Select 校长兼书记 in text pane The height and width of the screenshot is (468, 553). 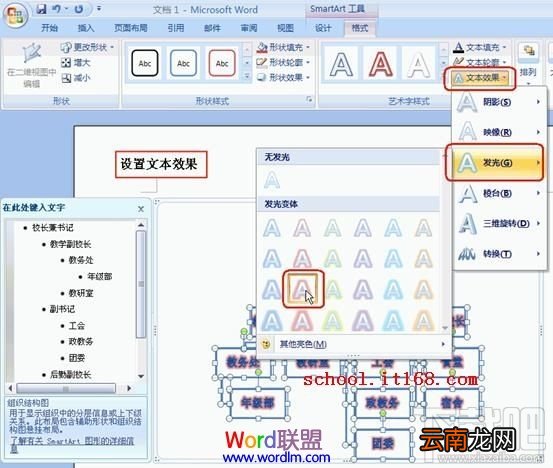[x=53, y=228]
